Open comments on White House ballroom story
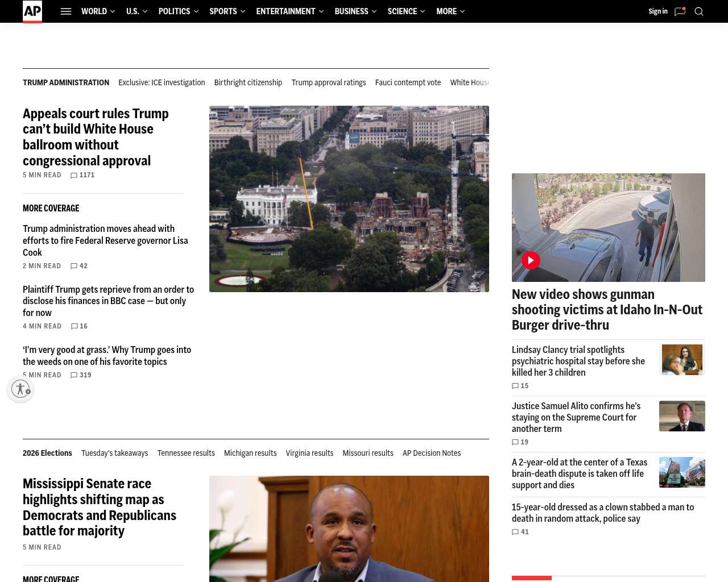 pos(82,176)
